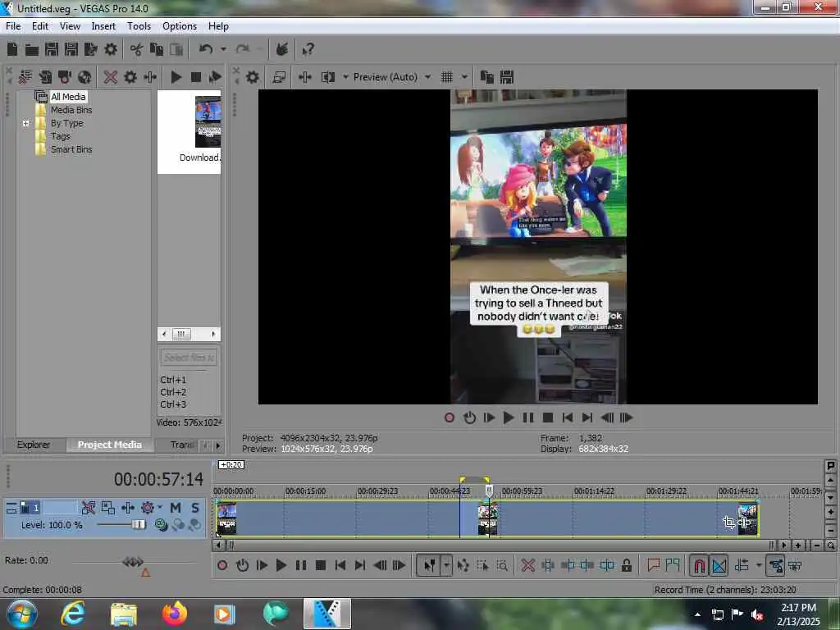Select All Media in the tree
840x630 pixels.
click(68, 97)
